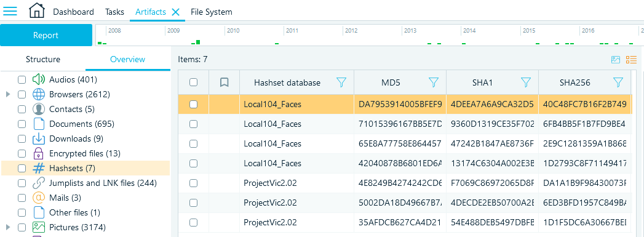Check the Browsers category checkbox
644x237 pixels.
pyautogui.click(x=22, y=94)
